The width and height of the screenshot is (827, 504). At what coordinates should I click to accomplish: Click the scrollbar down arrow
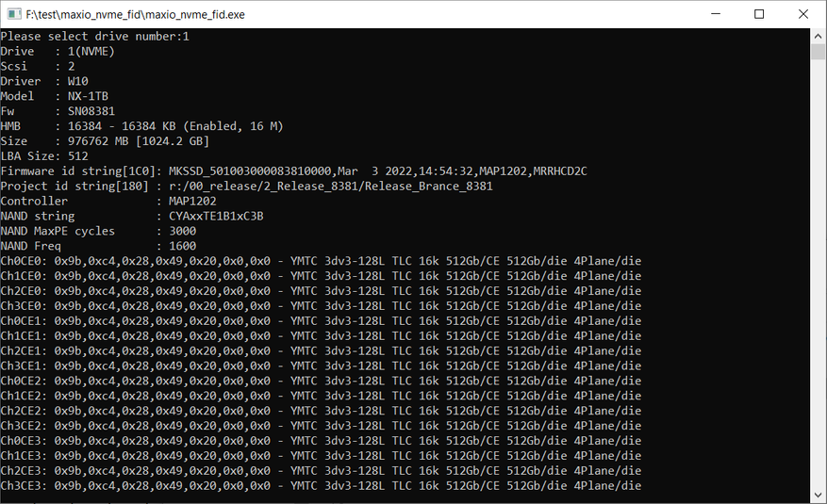pos(818,495)
